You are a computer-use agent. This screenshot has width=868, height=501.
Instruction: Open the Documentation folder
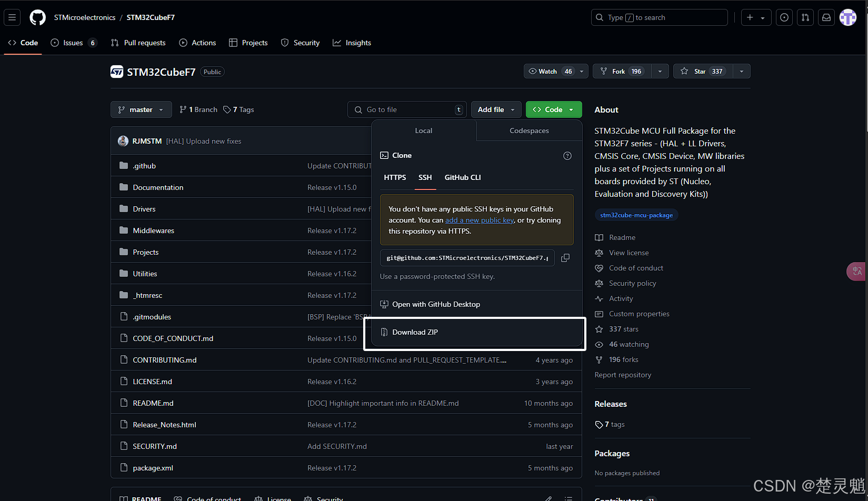tap(158, 187)
